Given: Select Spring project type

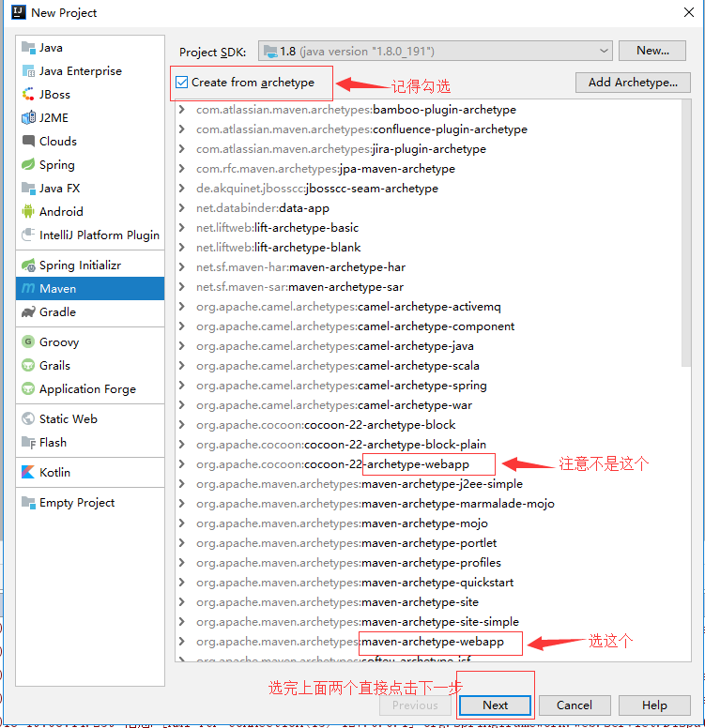Looking at the screenshot, I should click(x=90, y=165).
